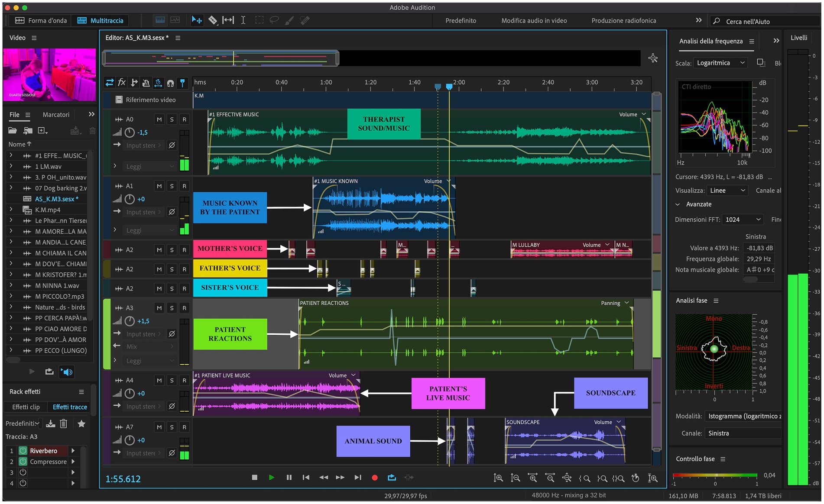Click the Input stereo selector for A0
824x504 pixels.
pyautogui.click(x=143, y=145)
